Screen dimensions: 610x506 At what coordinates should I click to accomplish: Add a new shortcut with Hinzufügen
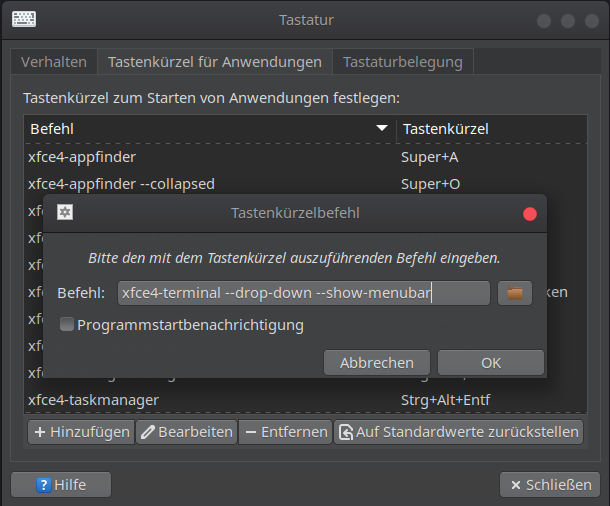click(81, 432)
